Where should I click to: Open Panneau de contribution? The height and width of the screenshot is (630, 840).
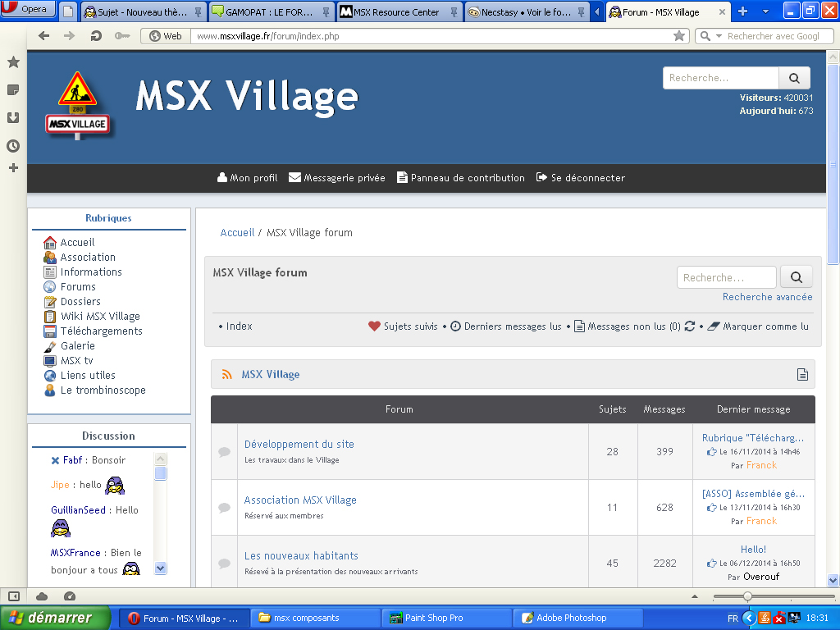(461, 178)
